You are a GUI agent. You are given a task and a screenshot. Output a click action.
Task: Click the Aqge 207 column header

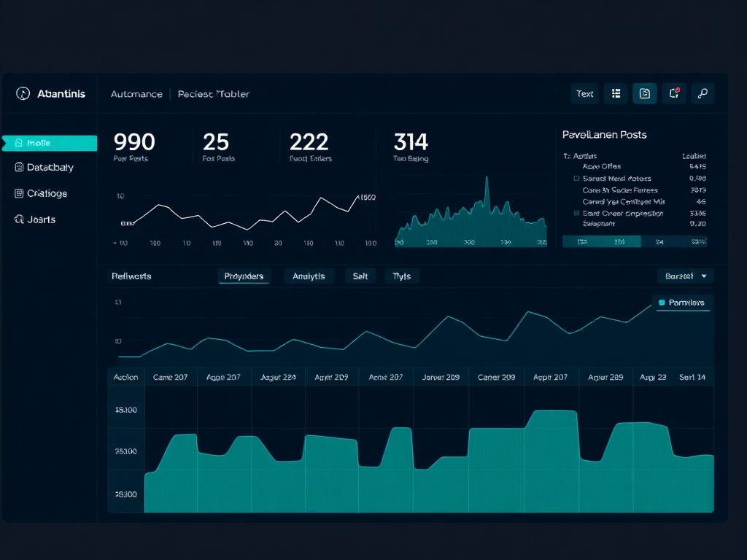[223, 377]
